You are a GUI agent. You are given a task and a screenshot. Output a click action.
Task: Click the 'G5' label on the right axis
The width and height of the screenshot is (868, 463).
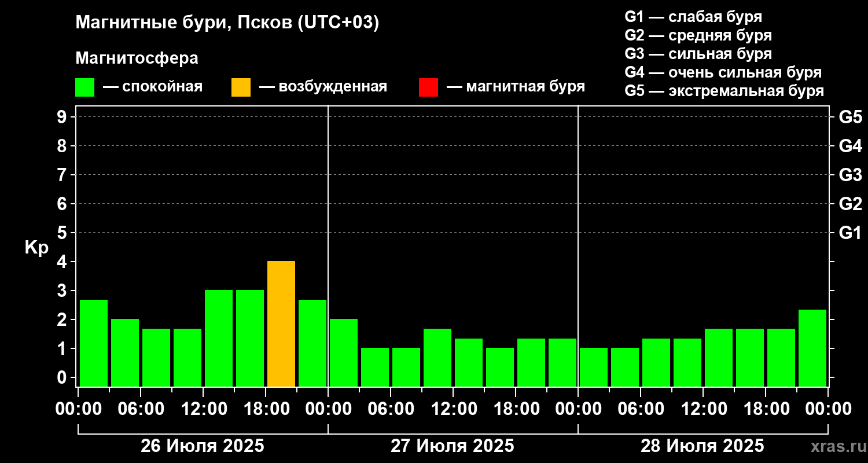[850, 117]
